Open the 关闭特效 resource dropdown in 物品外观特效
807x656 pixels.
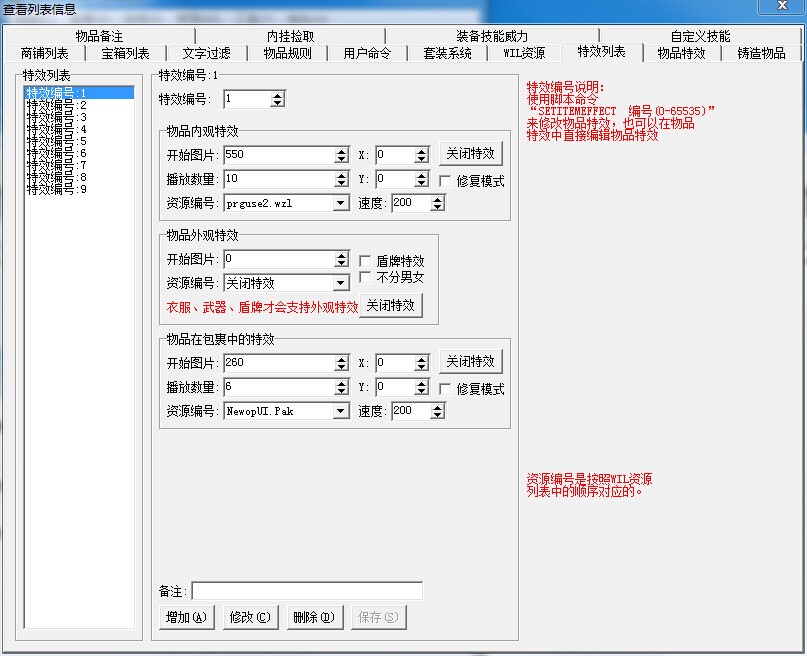(x=340, y=283)
